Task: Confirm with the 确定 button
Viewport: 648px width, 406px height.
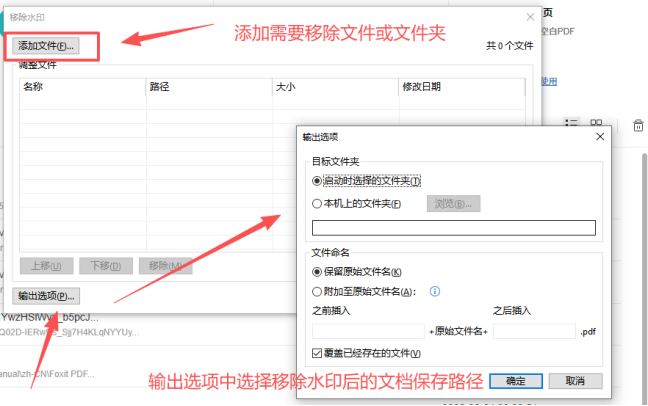Action: [x=516, y=381]
